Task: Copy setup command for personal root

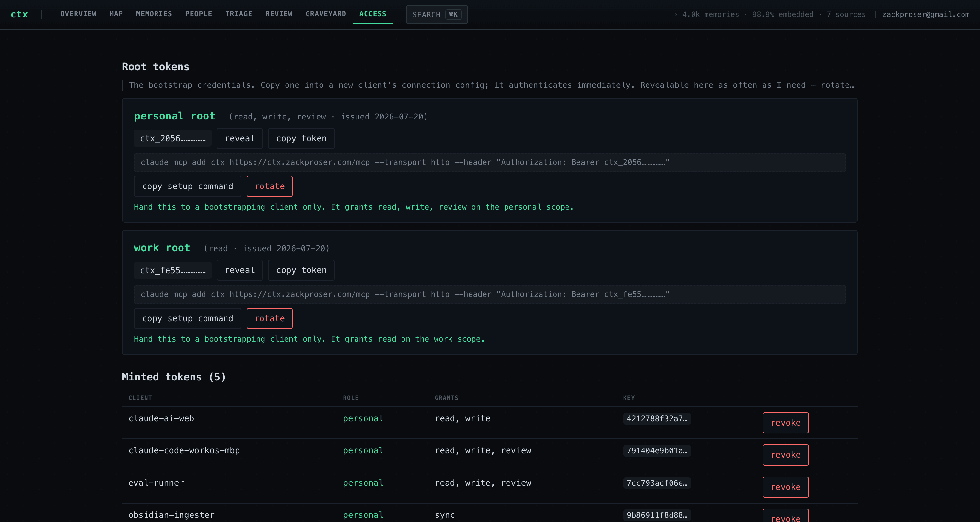Action: (188, 186)
